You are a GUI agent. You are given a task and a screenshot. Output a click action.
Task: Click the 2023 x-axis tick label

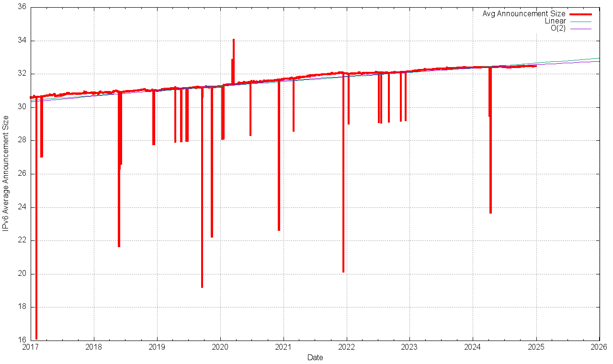coord(410,347)
